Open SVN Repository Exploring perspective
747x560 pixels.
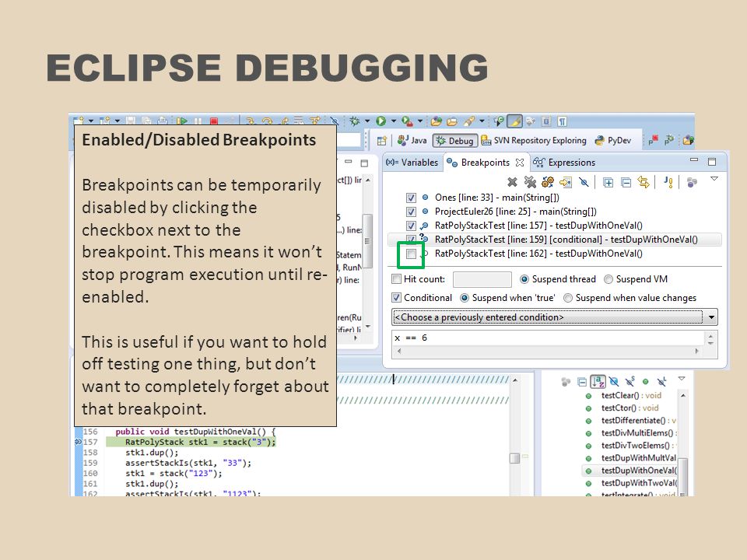[x=534, y=141]
